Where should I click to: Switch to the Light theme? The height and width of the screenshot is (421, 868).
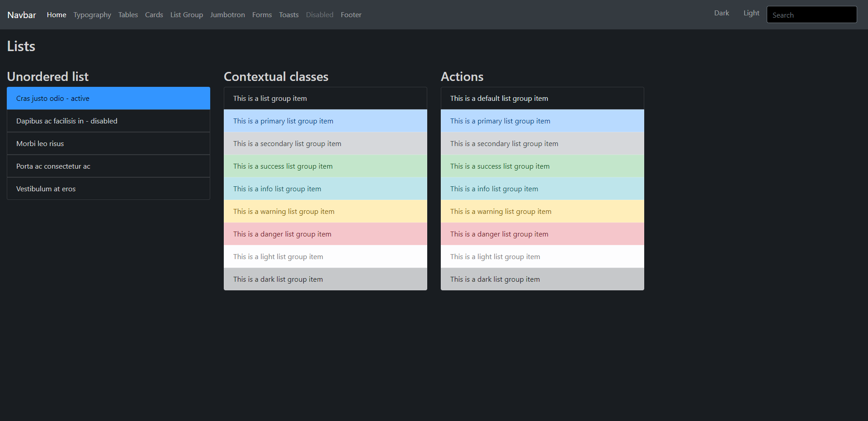tap(751, 13)
